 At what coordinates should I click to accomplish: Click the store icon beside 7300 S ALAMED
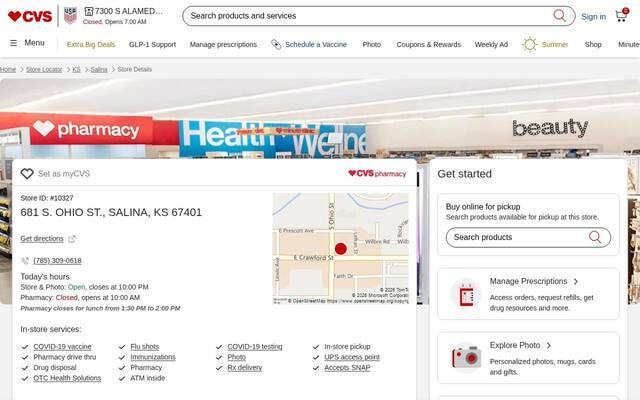[89, 11]
